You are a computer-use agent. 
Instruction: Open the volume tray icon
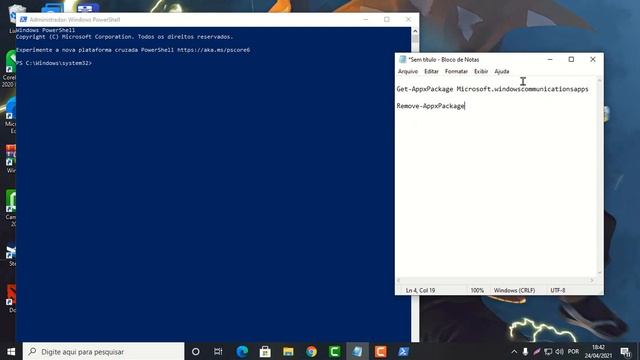560,351
